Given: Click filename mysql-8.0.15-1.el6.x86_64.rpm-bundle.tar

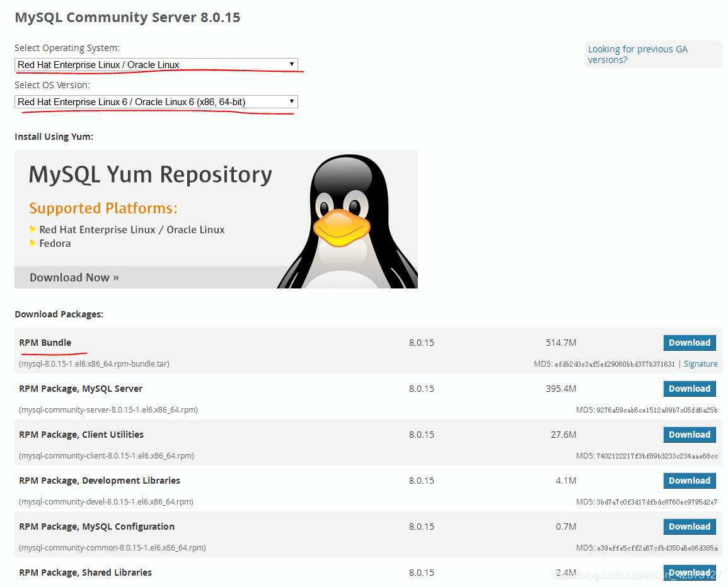Looking at the screenshot, I should tap(95, 364).
